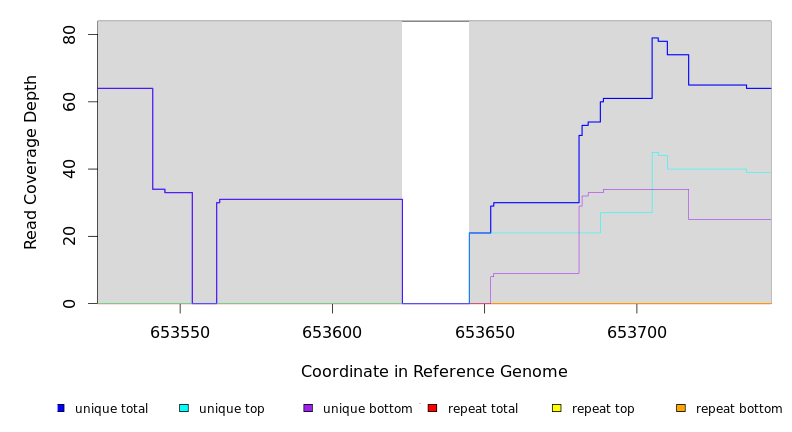The height and width of the screenshot is (432, 792).
Task: Select the 653600 x-axis tick label
Action: tap(332, 332)
